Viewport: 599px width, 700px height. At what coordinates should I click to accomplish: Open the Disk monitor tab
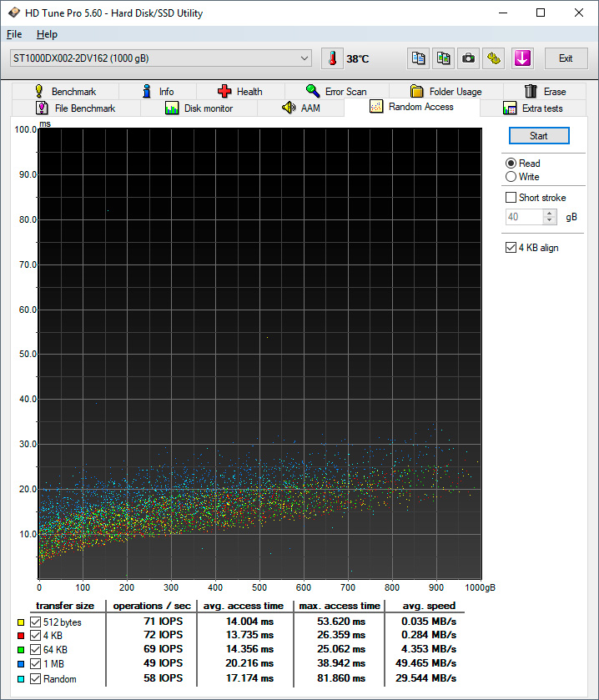tap(199, 108)
